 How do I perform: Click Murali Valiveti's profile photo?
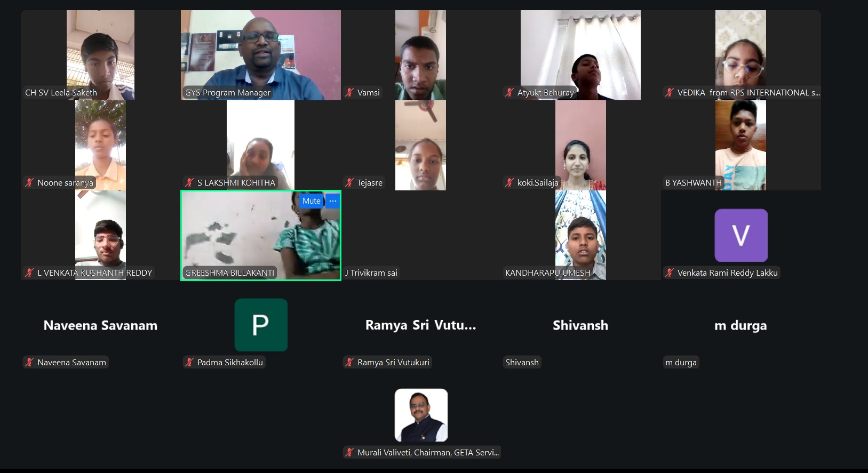(421, 415)
